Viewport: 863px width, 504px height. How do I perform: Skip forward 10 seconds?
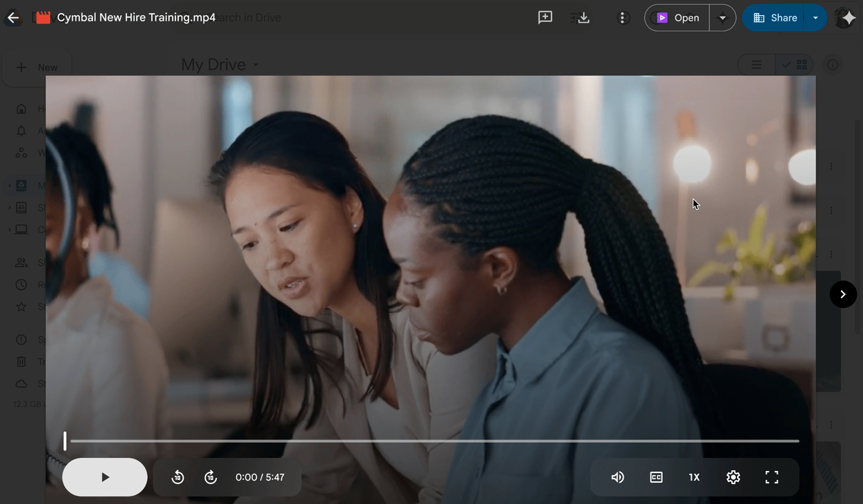click(x=211, y=477)
